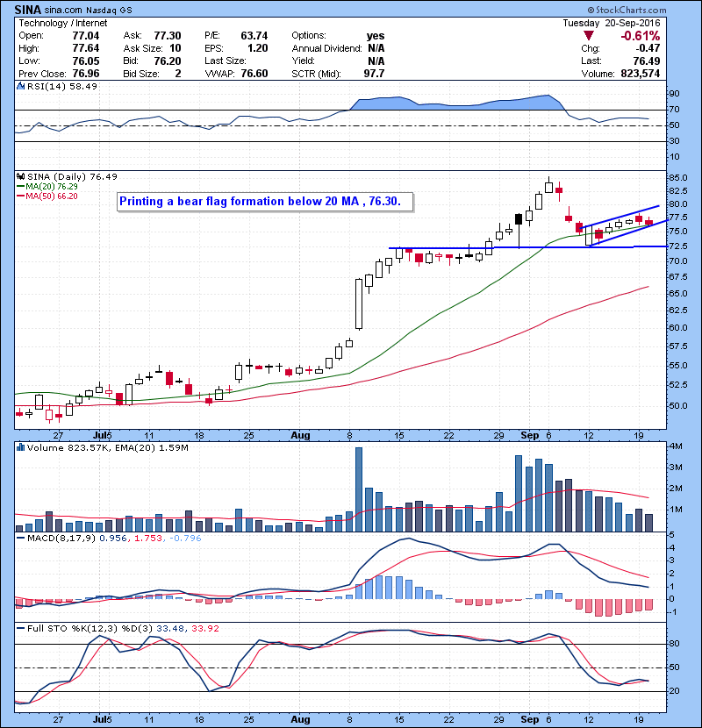Select the EPS value 1.20
This screenshot has height=728, width=702.
258,48
